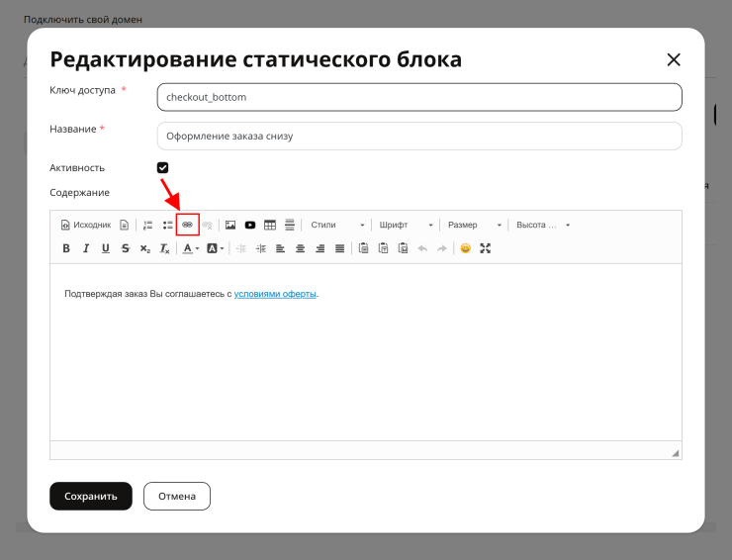Toggle strikethrough formatting
732x560 pixels.
pos(125,248)
